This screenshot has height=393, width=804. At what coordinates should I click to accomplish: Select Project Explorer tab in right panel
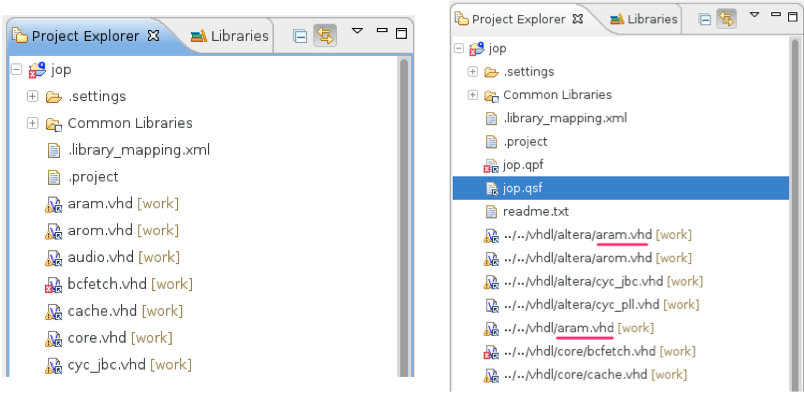click(519, 19)
